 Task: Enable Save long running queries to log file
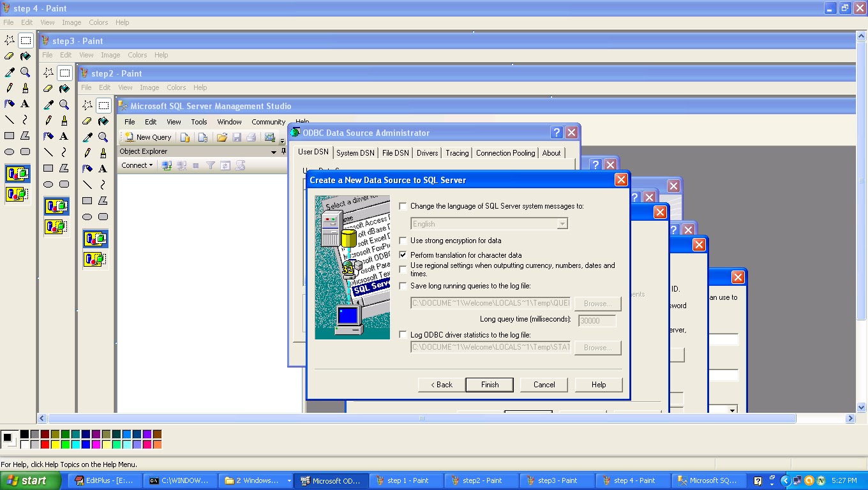[x=403, y=286]
